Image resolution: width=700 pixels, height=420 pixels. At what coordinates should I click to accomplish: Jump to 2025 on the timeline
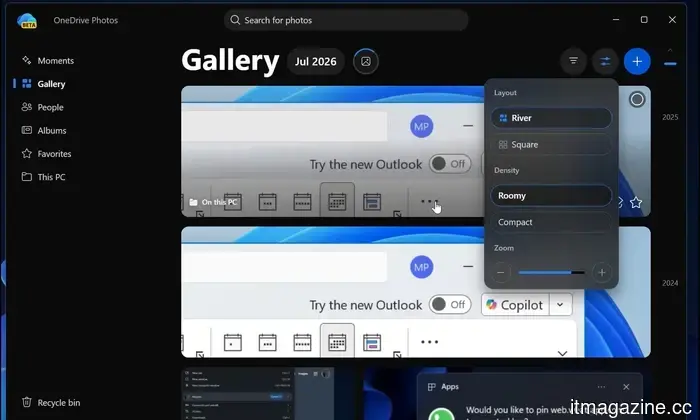click(670, 117)
